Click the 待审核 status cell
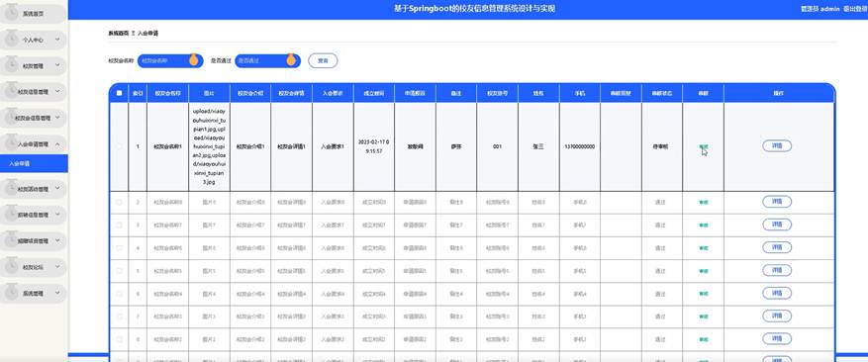 point(662,146)
